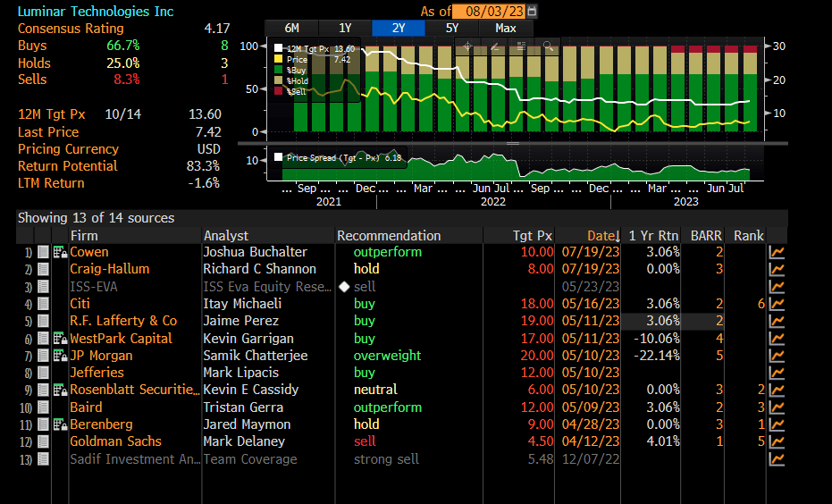Click the Rank column header

coord(749,236)
